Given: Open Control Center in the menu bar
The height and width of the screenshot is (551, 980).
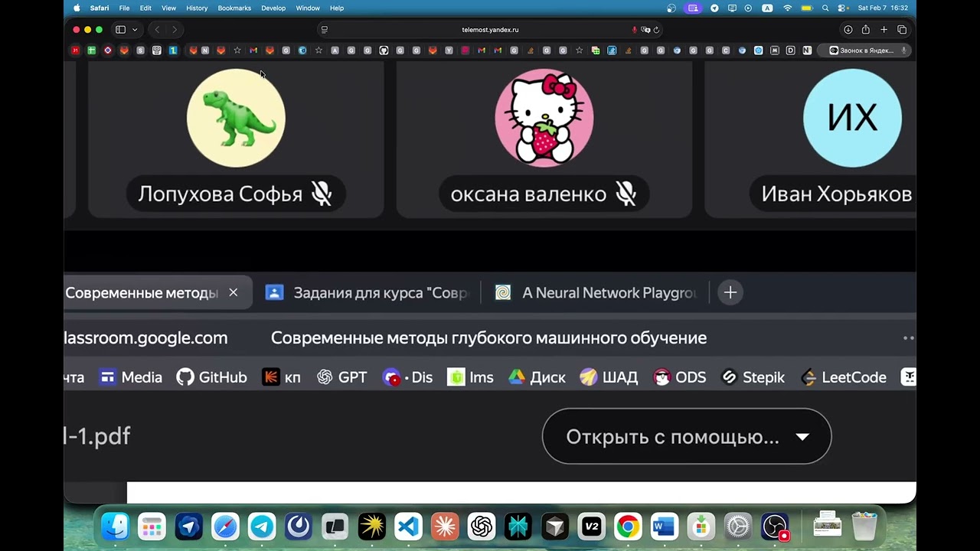Looking at the screenshot, I should [x=843, y=8].
